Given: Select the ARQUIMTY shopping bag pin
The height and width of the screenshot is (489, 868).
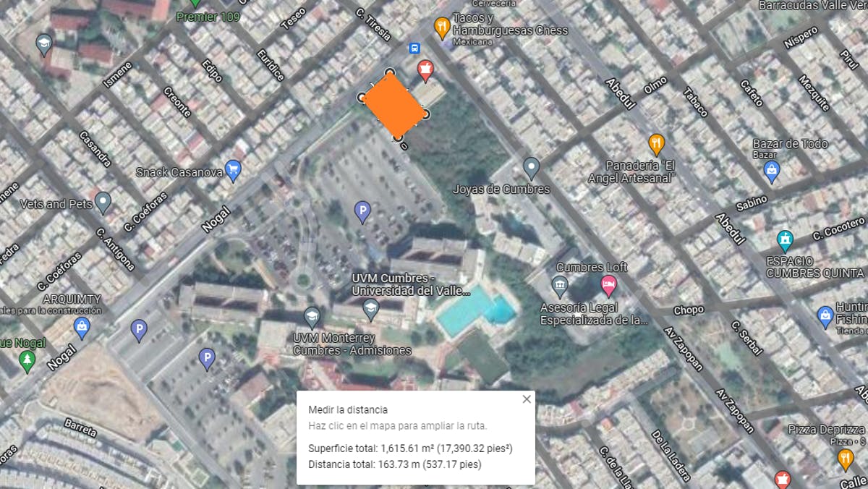Looking at the screenshot, I should (82, 327).
